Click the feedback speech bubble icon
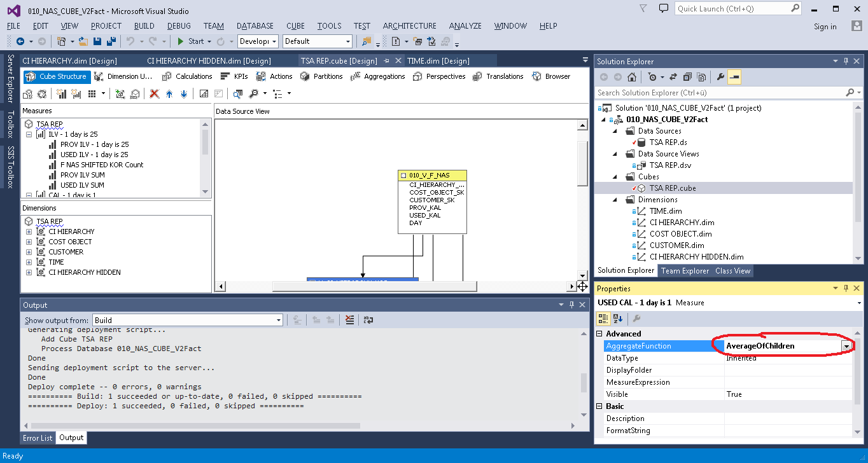 [664, 8]
